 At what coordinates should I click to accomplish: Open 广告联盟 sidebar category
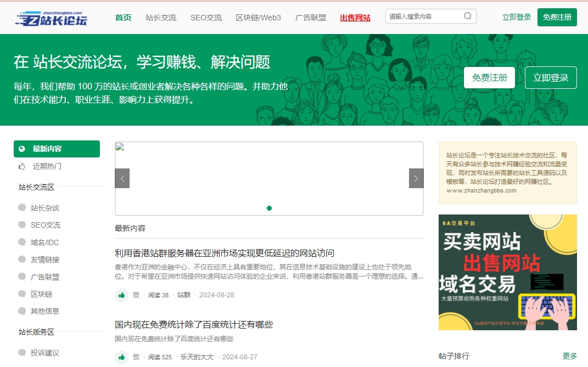tap(45, 276)
